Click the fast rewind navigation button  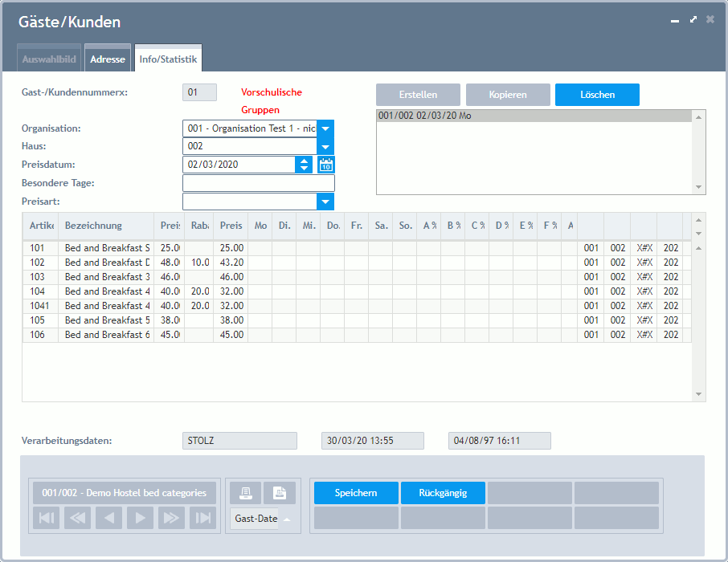77,518
